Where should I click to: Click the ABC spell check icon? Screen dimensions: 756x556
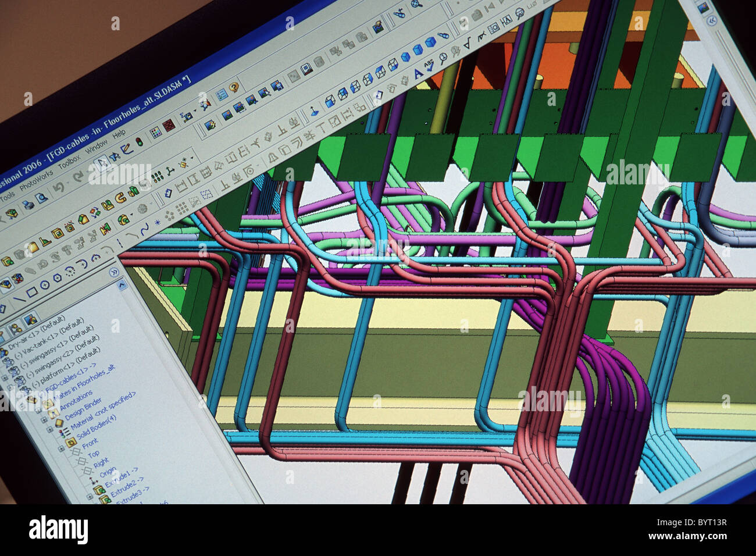pyautogui.click(x=430, y=66)
